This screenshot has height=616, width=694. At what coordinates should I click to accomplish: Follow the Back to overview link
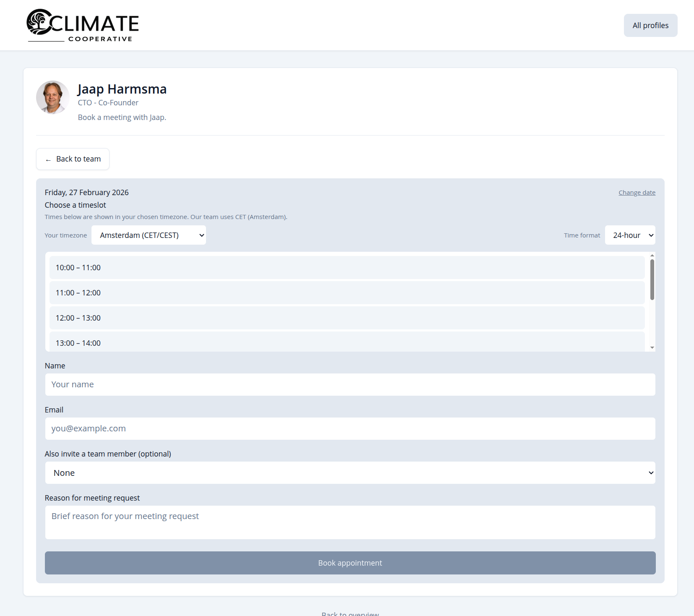[350, 613]
